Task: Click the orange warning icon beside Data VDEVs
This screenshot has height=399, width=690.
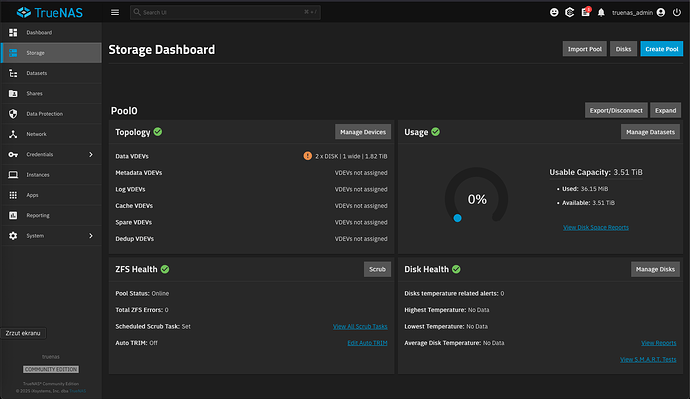Action: pyautogui.click(x=308, y=156)
